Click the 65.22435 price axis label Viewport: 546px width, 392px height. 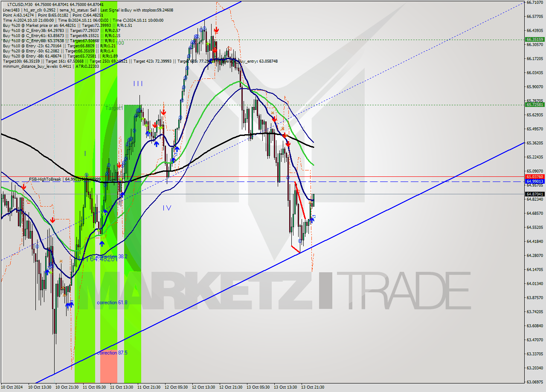[535, 157]
